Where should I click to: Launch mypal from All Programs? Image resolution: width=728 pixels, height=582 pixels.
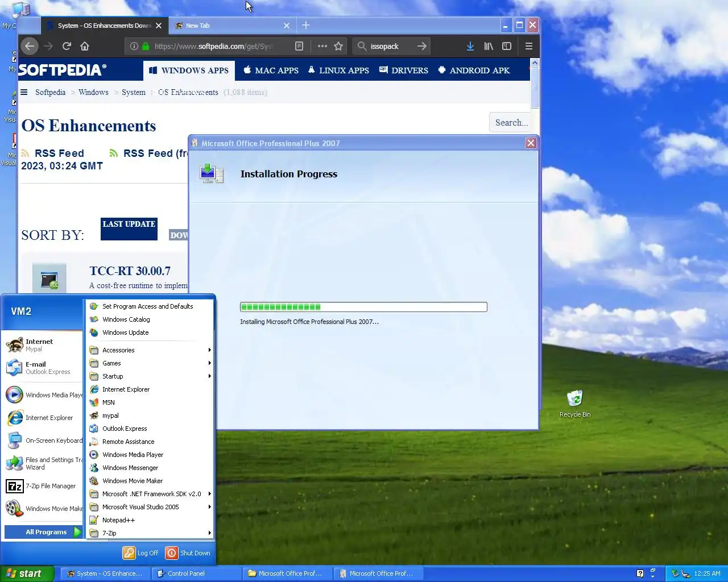150,415
